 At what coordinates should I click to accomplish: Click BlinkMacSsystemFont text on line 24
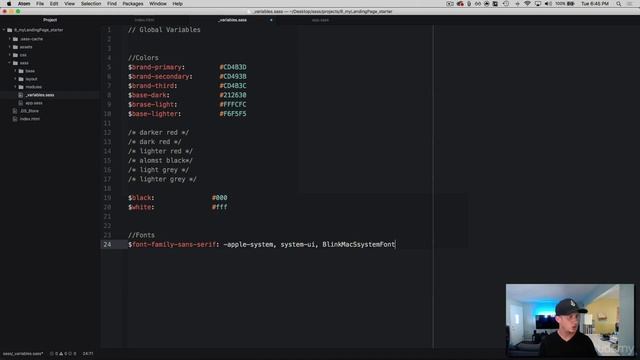point(359,244)
